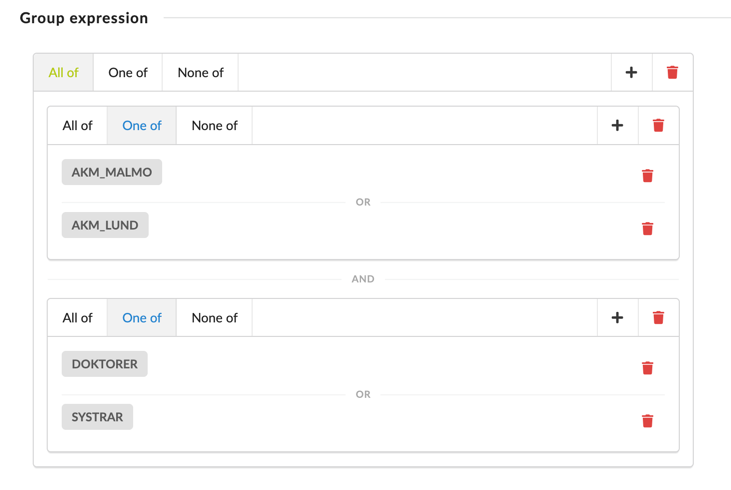Set AKM subgroup to 'None of'

point(214,125)
